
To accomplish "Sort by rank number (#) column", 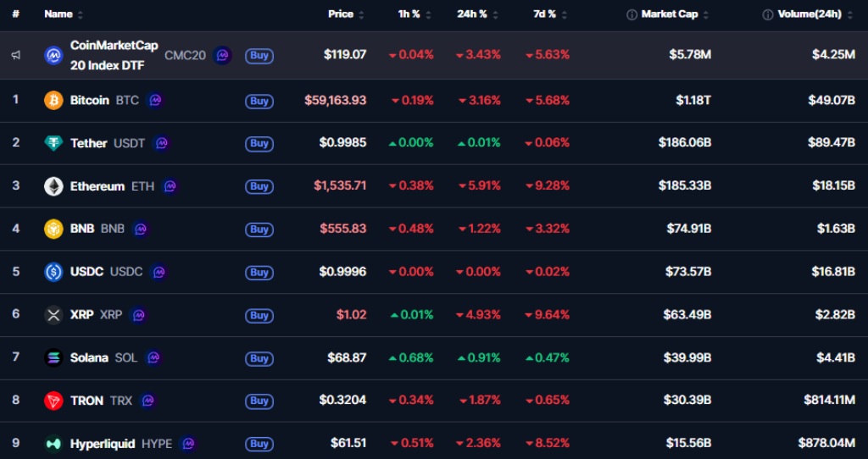I will [15, 14].
